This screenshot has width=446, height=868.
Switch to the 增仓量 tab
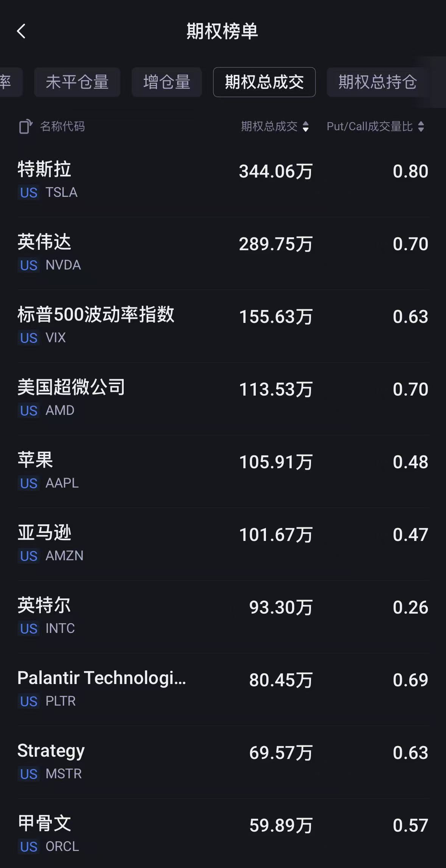coord(166,82)
